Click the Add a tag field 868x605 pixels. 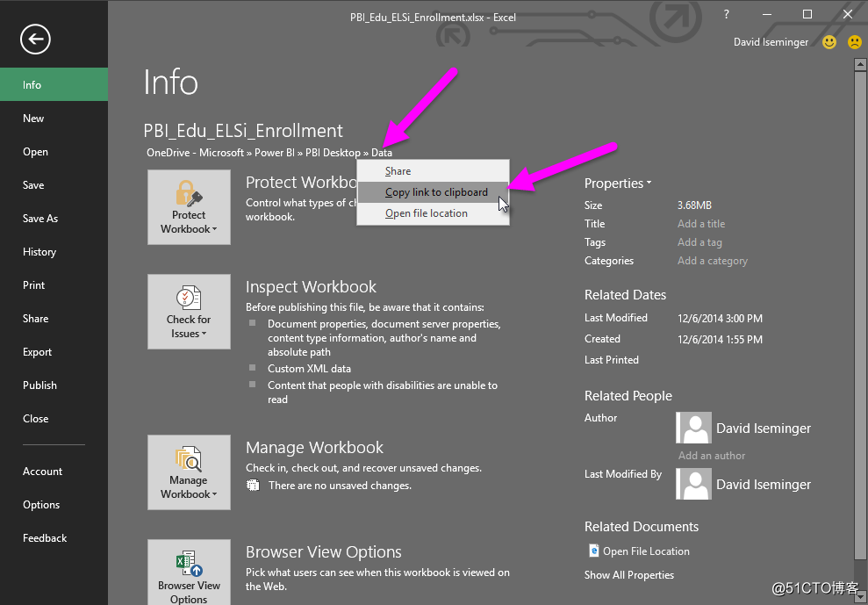[699, 242]
